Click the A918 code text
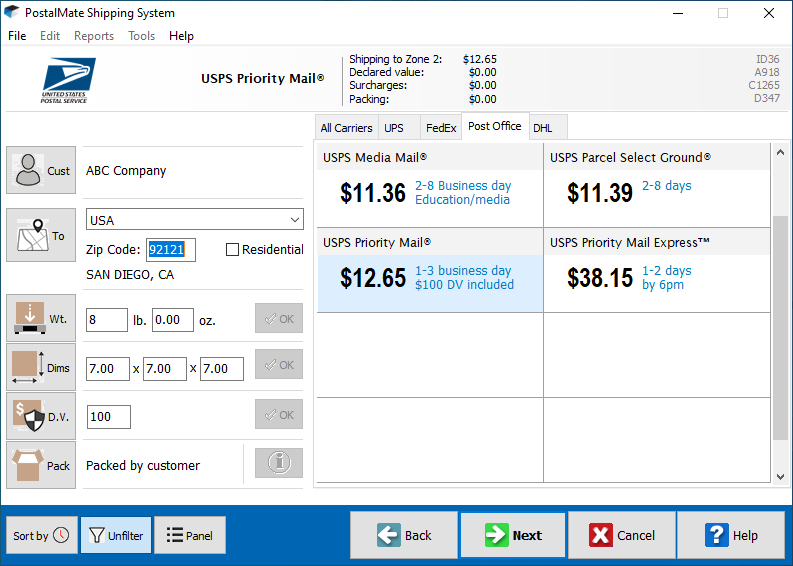793x566 pixels. tap(767, 72)
